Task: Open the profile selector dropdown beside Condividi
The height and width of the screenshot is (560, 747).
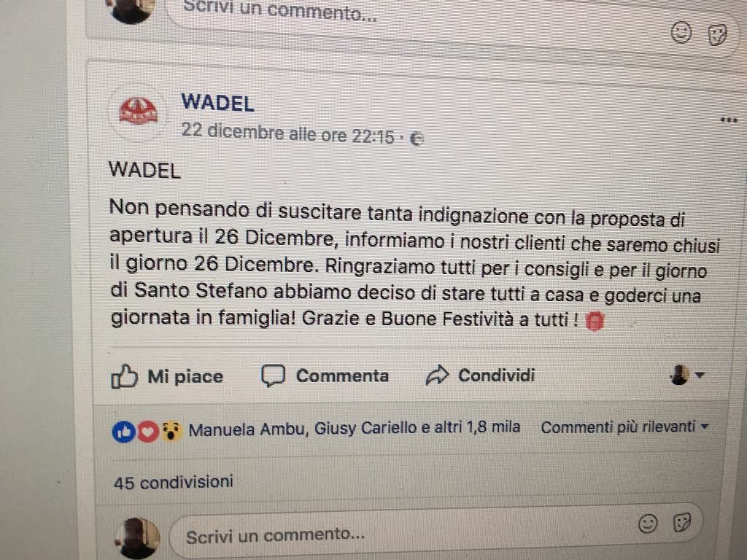Action: pyautogui.click(x=686, y=376)
